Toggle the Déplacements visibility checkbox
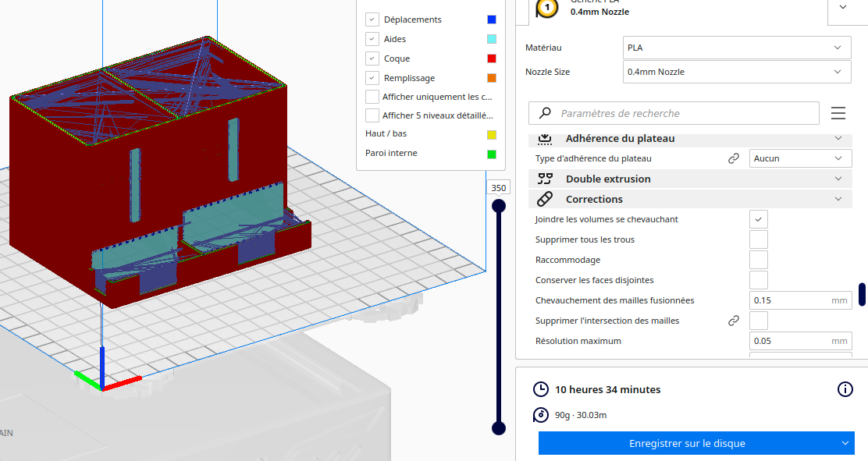Viewport: 868px width, 461px height. 372,20
